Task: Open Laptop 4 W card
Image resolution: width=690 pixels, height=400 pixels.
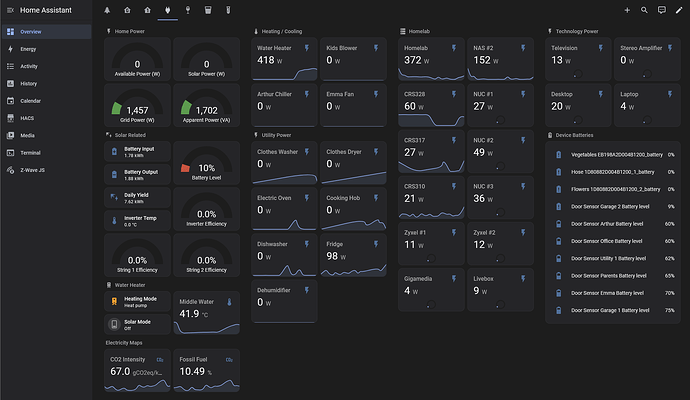Action: point(647,106)
